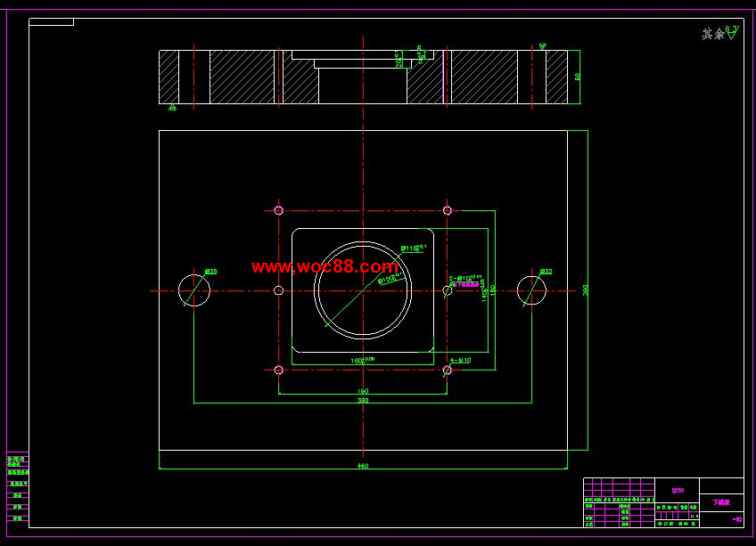The width and height of the screenshot is (756, 546).
Task: Click the 160 pocket width dimension text
Action: click(x=363, y=360)
